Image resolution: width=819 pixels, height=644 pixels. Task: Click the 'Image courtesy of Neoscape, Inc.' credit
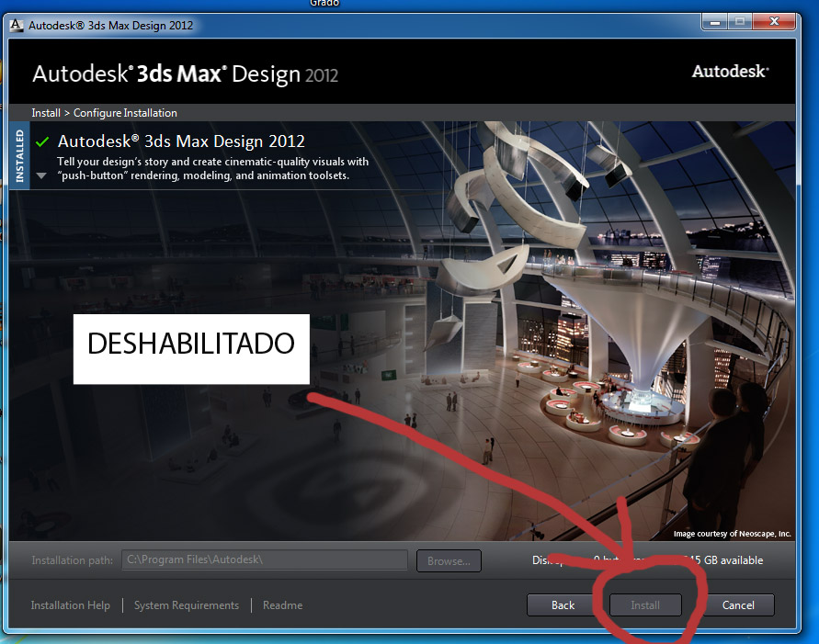click(732, 534)
